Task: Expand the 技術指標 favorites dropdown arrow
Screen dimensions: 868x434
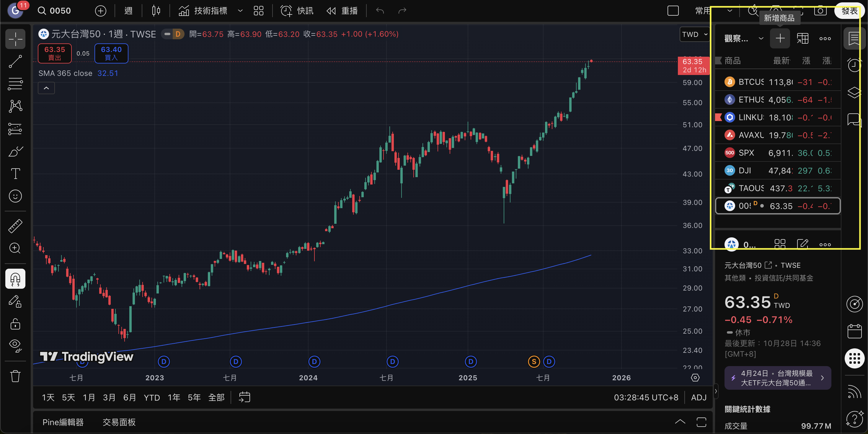Action: click(240, 11)
